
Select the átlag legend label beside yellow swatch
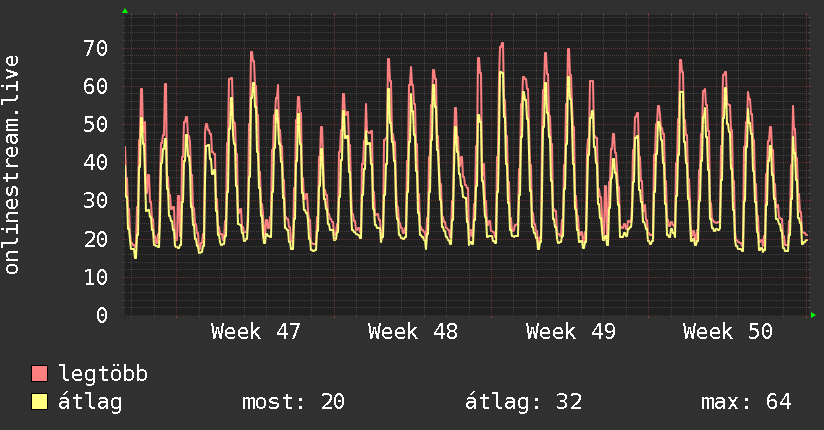tap(90, 402)
